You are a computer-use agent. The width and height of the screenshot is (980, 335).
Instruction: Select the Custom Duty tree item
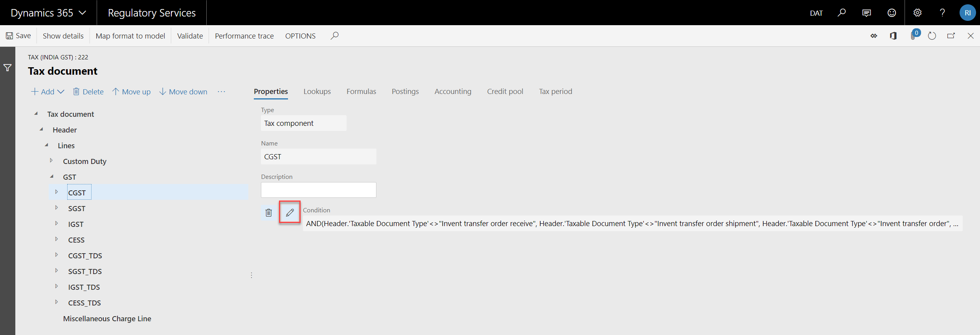click(84, 161)
